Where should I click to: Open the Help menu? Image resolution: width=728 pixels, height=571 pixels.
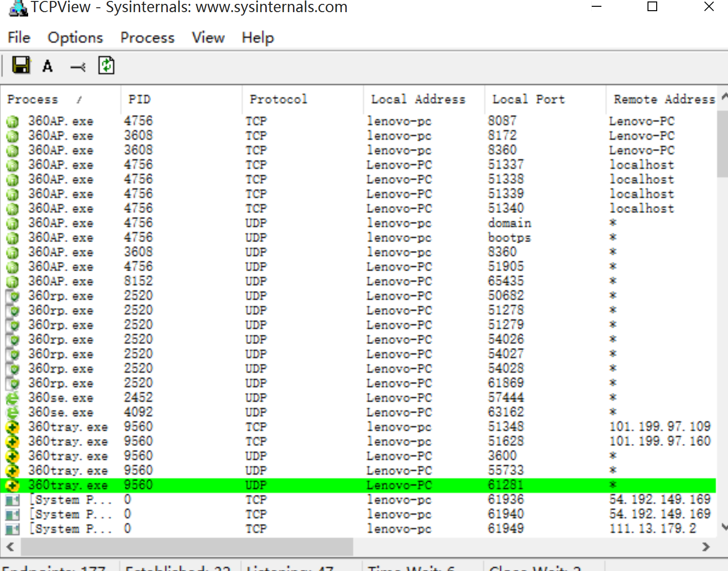coord(258,38)
